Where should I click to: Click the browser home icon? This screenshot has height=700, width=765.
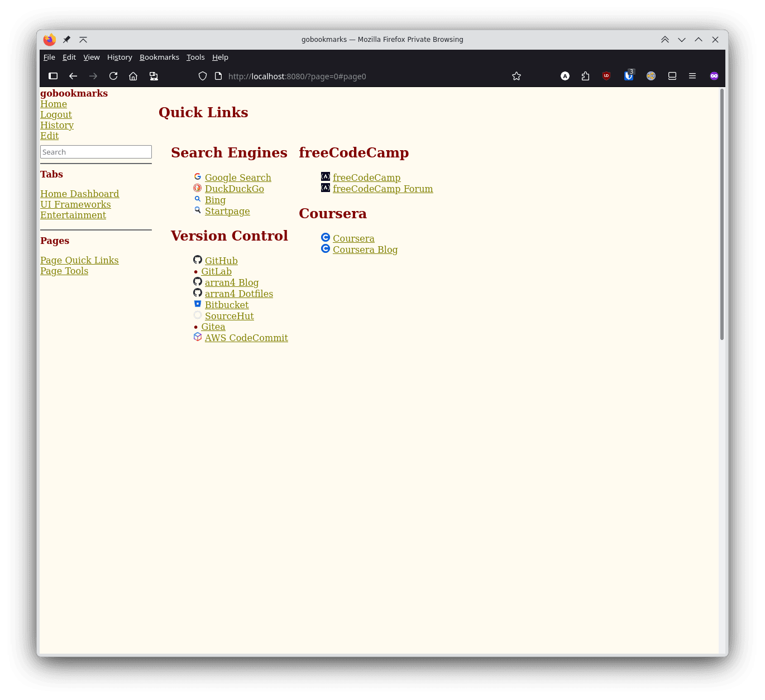[133, 76]
